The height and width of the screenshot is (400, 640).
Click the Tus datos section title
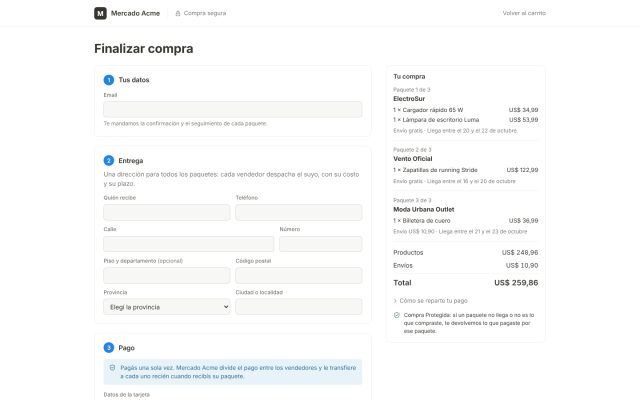[134, 80]
